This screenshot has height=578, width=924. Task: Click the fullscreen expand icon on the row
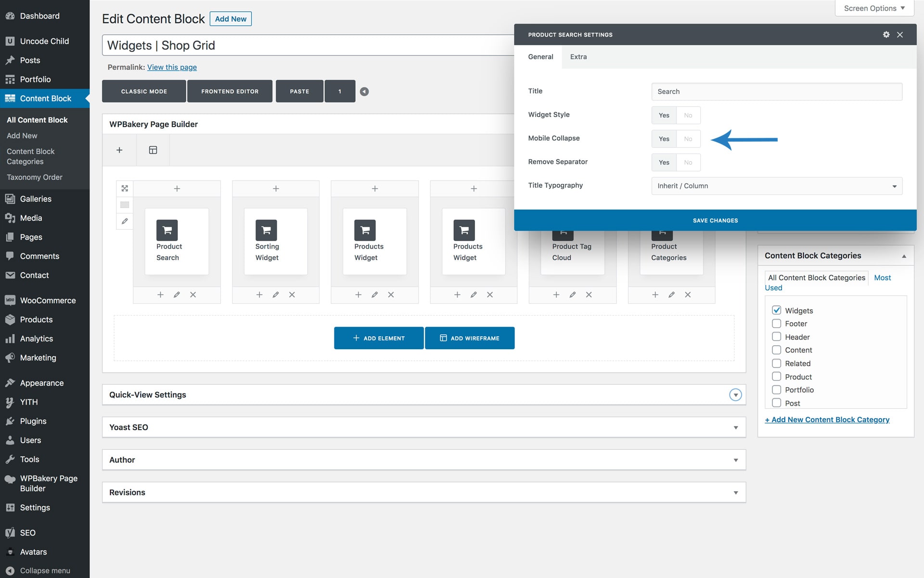click(x=125, y=188)
